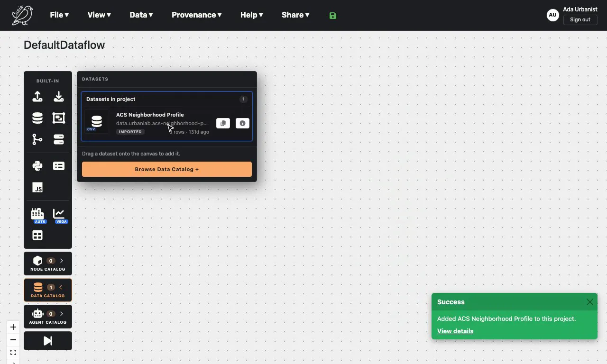Close the Success notification

[x=589, y=302]
